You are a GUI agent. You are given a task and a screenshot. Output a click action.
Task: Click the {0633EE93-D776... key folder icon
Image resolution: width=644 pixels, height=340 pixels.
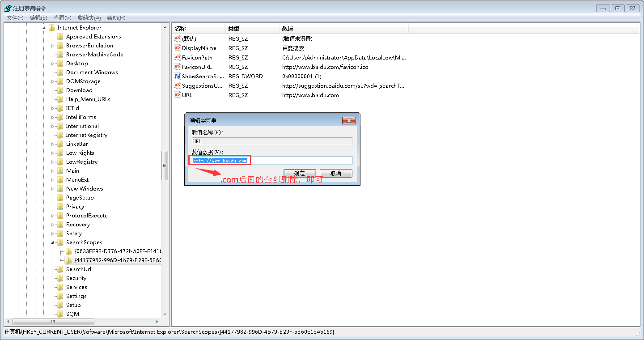click(69, 251)
